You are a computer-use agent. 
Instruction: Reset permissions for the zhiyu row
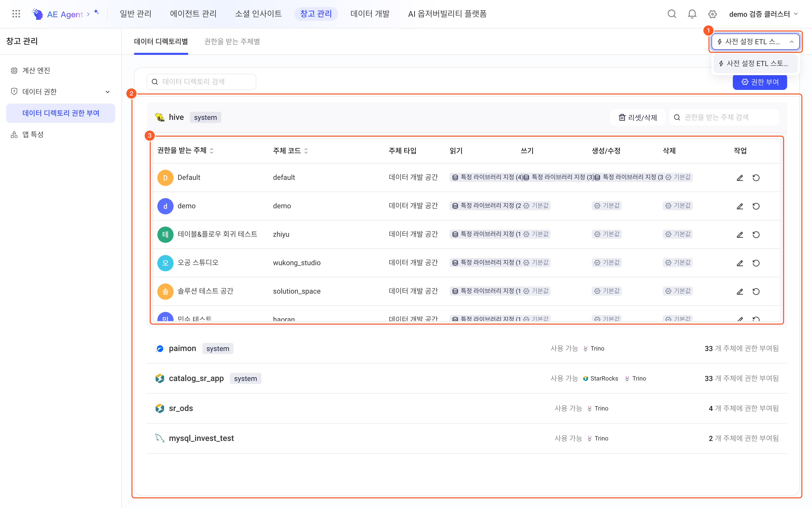756,234
